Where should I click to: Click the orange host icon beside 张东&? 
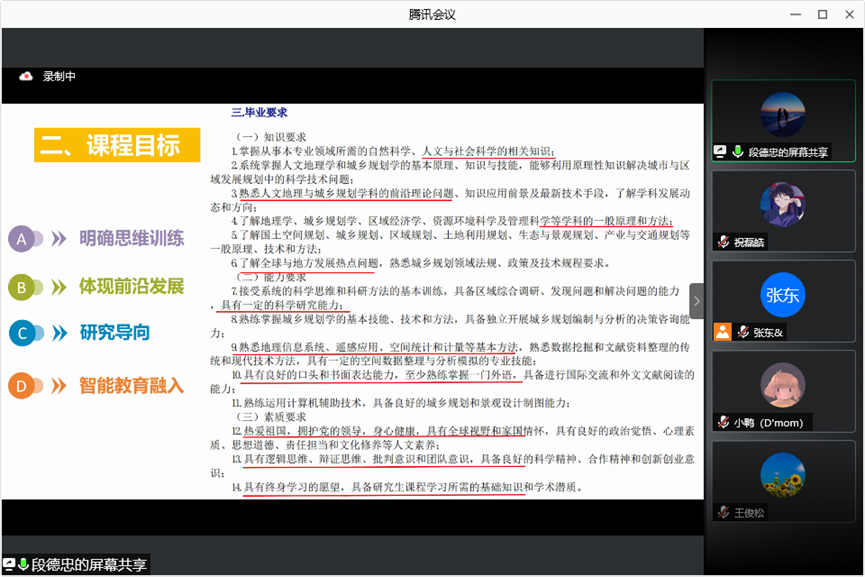pyautogui.click(x=721, y=332)
